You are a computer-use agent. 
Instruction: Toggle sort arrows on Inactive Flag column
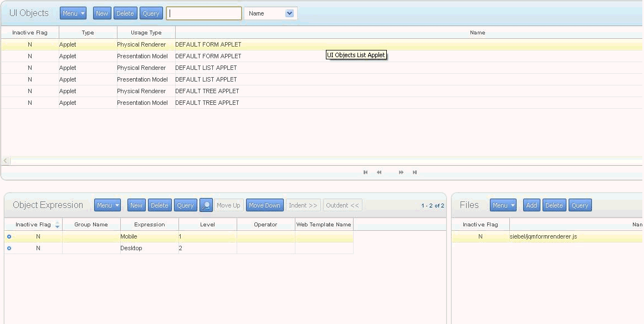tap(58, 225)
